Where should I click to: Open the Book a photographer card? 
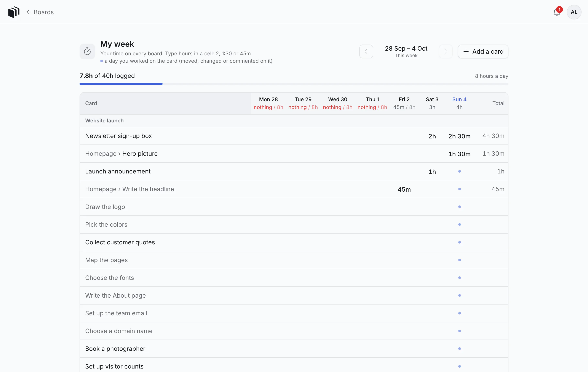[115, 349]
